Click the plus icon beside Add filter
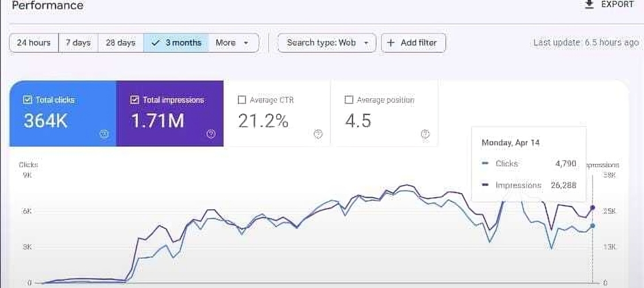Viewport: 644px width, 288px height. [x=391, y=43]
